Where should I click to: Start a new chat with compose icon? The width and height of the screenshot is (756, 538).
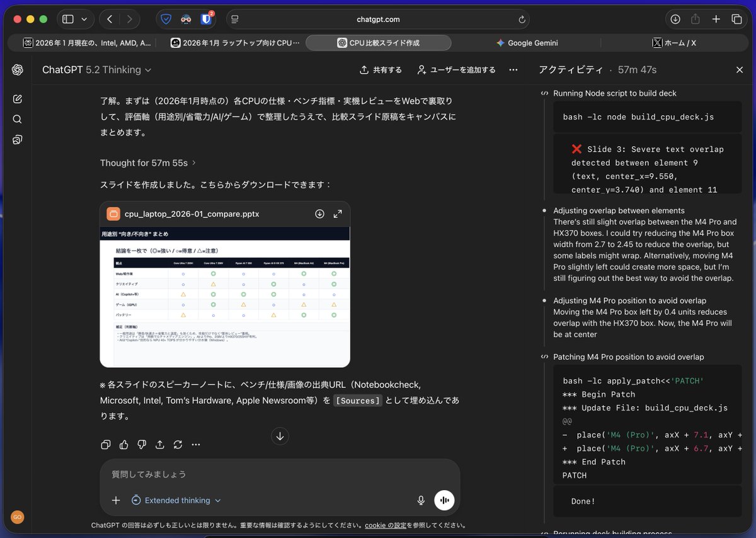pyautogui.click(x=17, y=99)
